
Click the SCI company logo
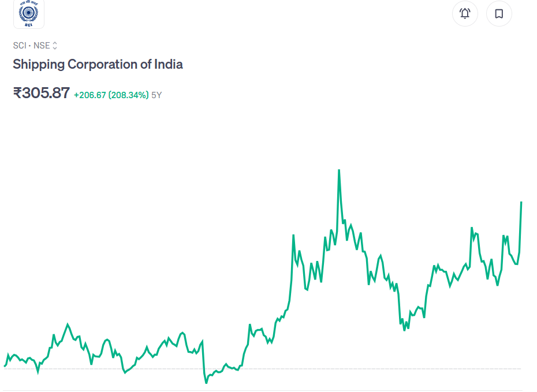point(29,14)
